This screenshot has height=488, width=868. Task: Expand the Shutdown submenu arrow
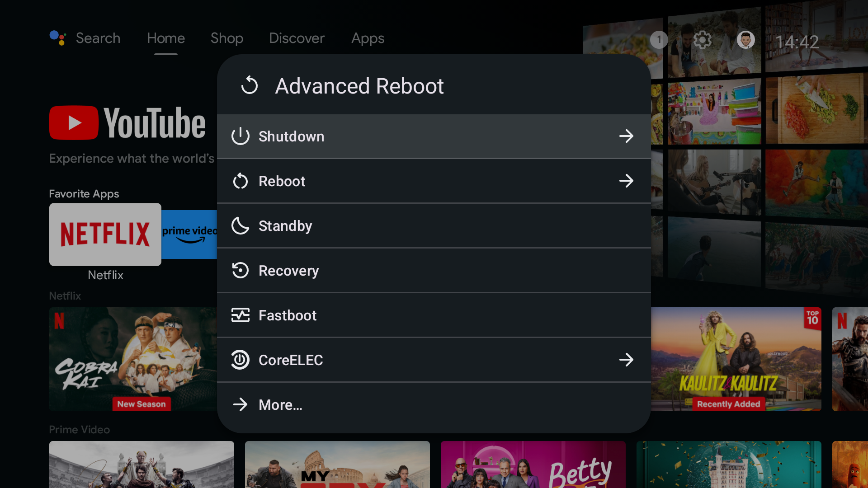(627, 136)
